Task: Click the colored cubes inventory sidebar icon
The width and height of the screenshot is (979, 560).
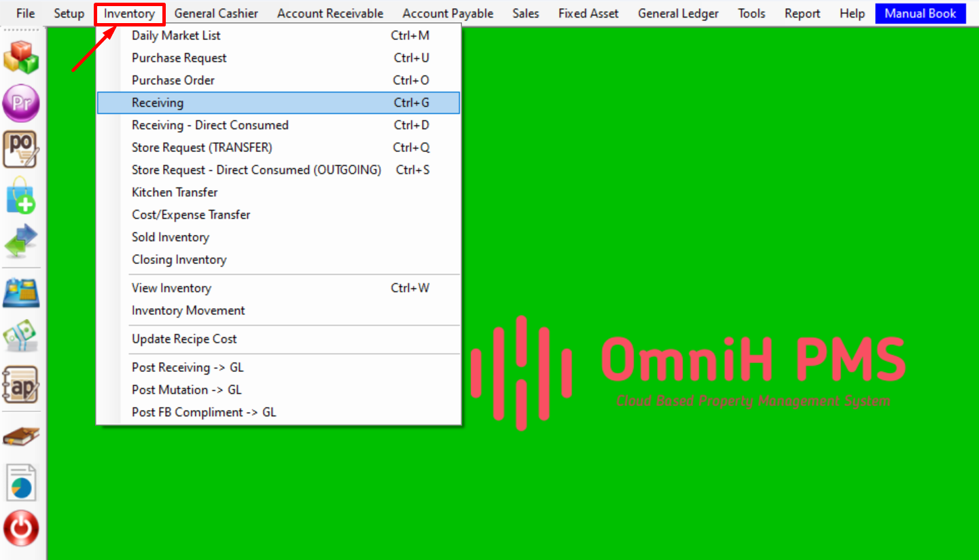Action: [21, 58]
